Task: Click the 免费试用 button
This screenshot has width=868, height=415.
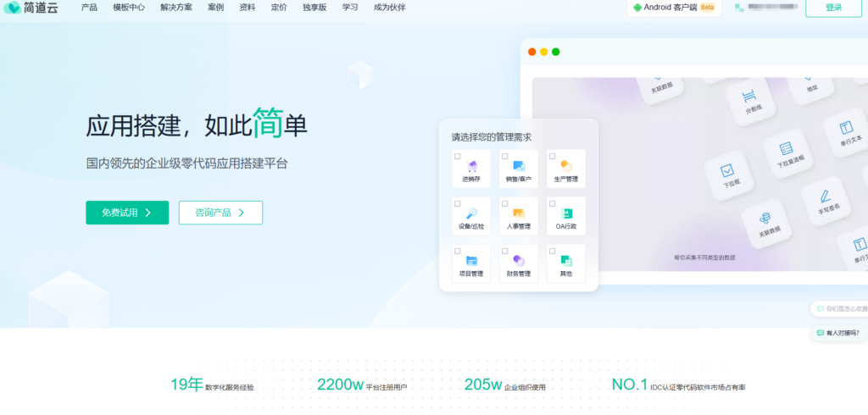Action: [x=127, y=213]
